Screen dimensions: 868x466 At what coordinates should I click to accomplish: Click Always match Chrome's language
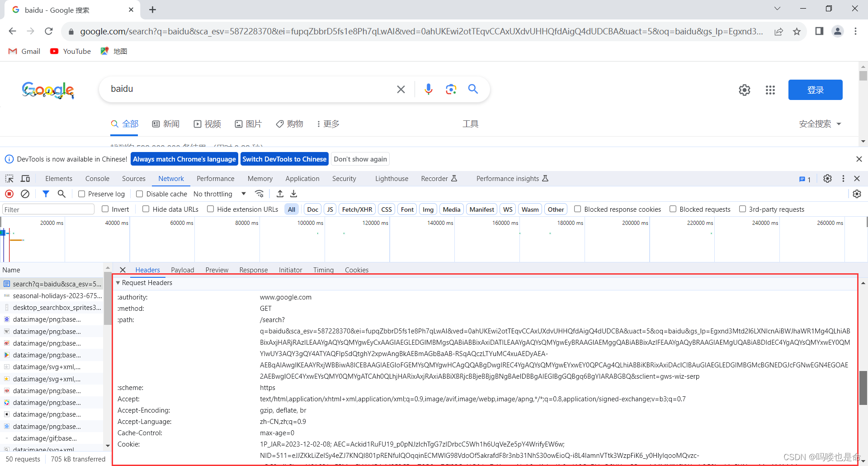coord(184,159)
